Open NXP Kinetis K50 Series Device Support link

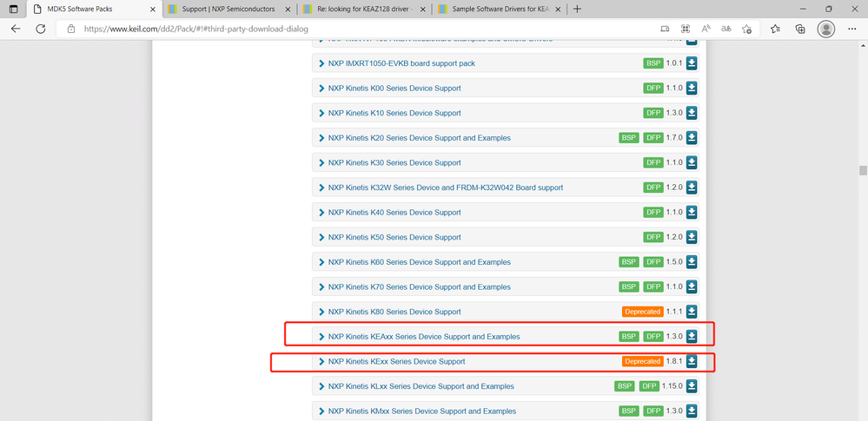394,237
